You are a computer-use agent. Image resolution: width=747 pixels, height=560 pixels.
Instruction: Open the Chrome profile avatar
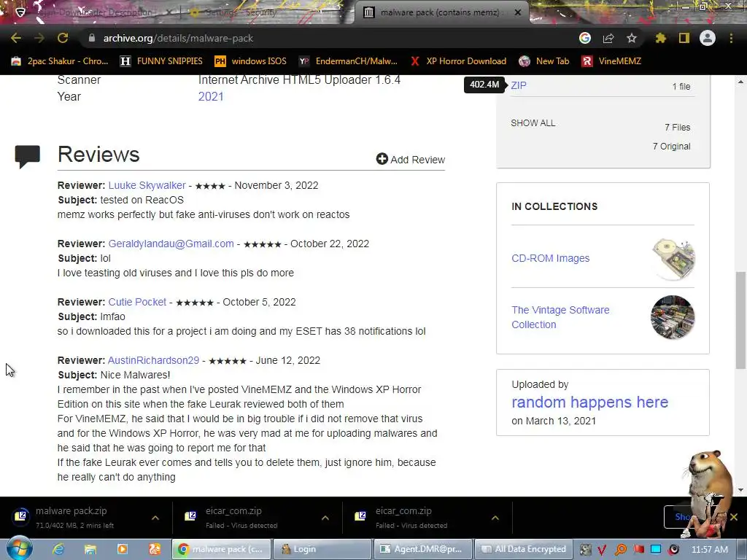pyautogui.click(x=708, y=38)
